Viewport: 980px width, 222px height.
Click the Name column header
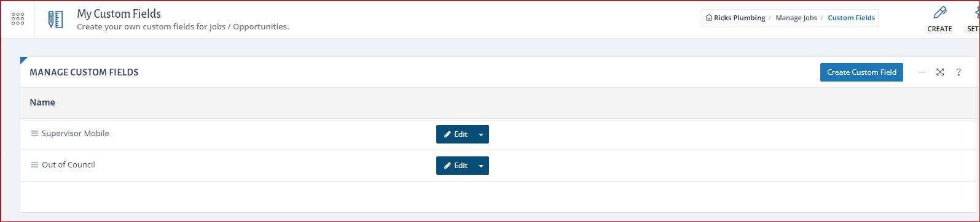tap(42, 102)
